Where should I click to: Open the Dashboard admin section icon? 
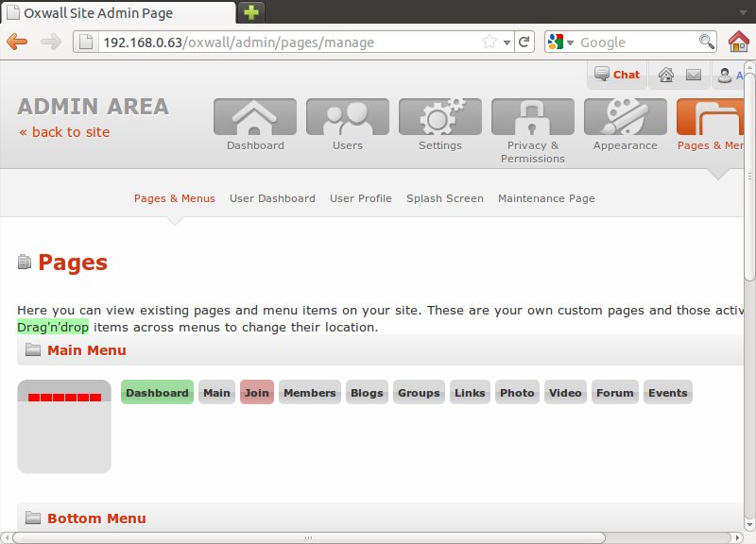pos(255,116)
